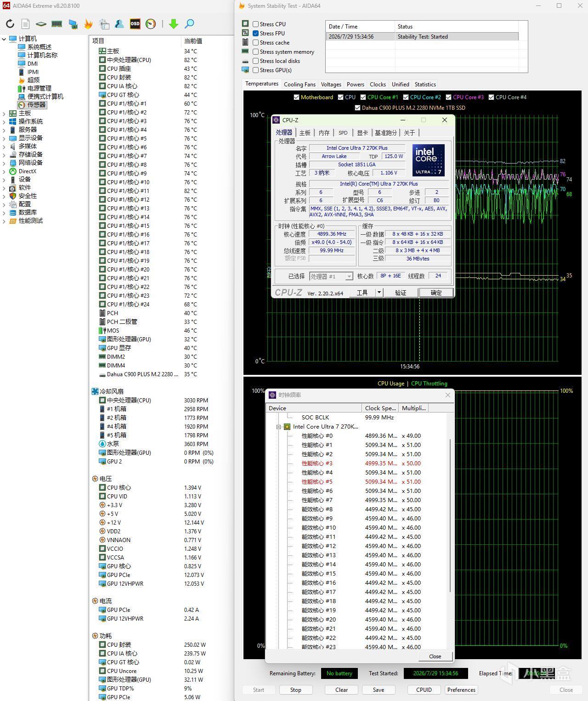Enable Stress local disks checkbox
The width and height of the screenshot is (588, 701).
coord(256,61)
